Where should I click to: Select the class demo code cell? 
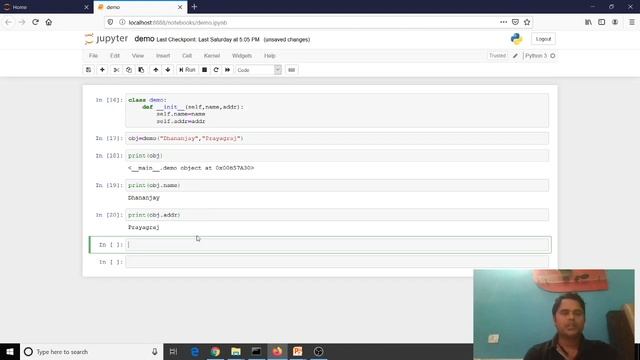point(337,111)
